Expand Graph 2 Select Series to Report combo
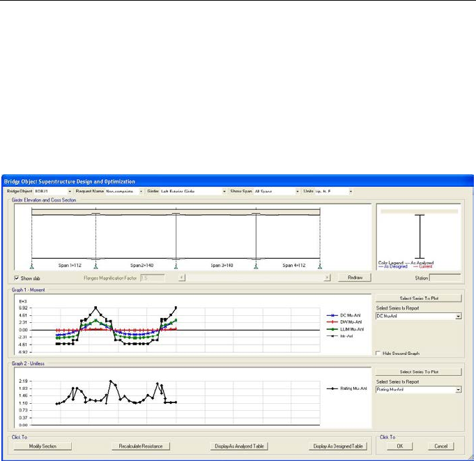 459,390
